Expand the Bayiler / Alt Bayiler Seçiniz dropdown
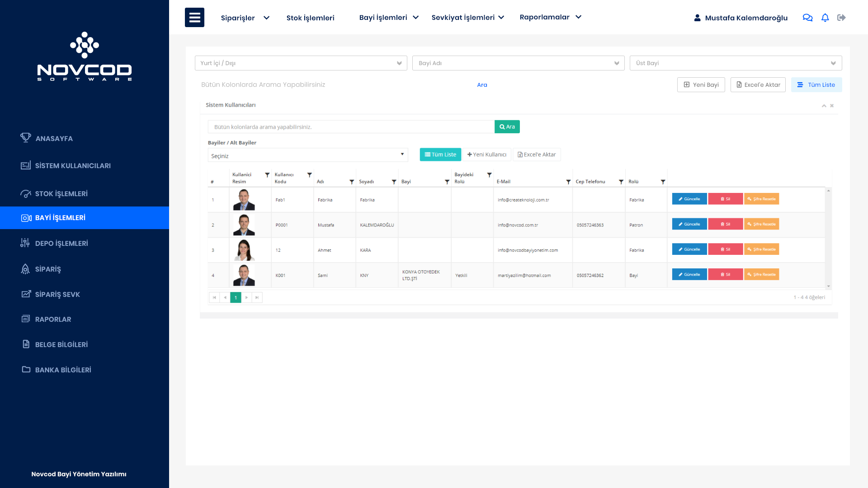This screenshot has width=868, height=488. pyautogui.click(x=307, y=155)
